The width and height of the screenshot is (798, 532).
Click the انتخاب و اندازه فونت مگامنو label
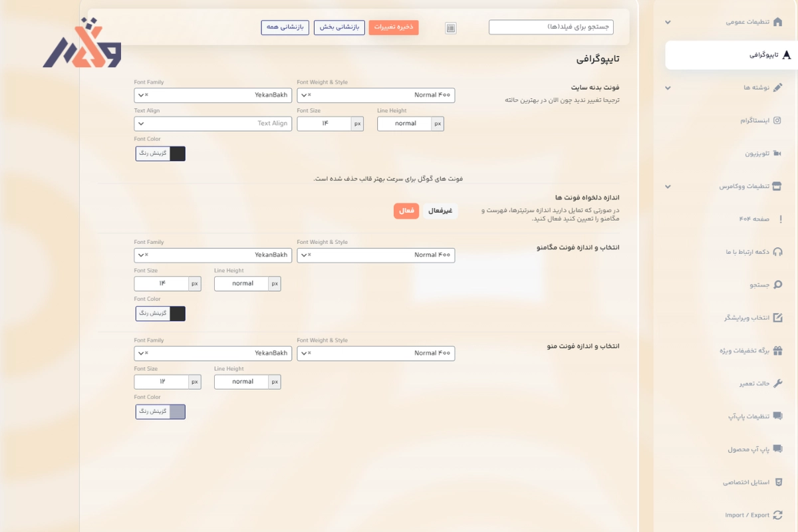coord(578,247)
